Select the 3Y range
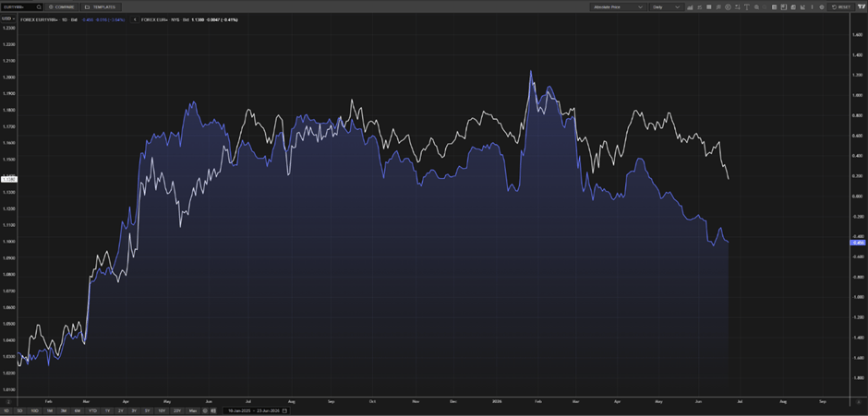868x416 pixels. coord(134,411)
